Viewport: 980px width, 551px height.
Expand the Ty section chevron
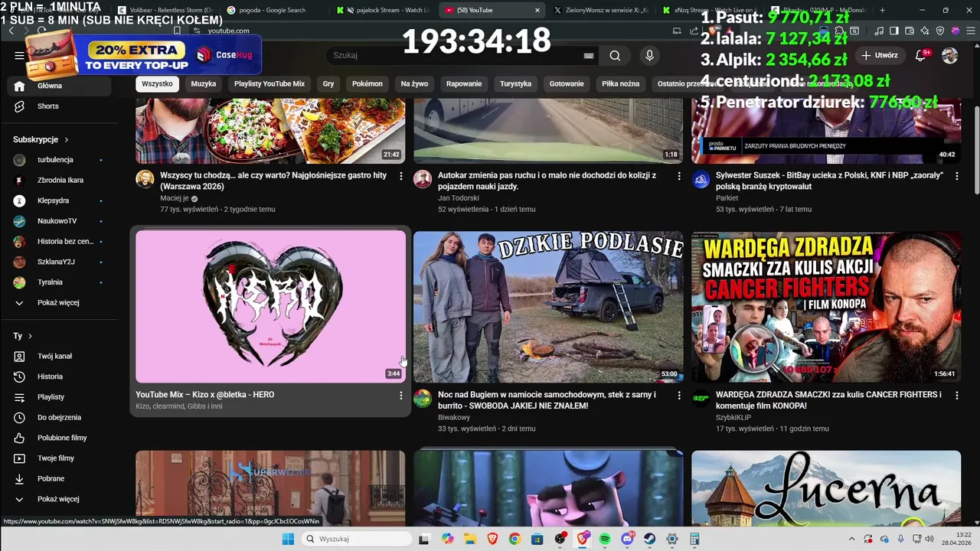[x=30, y=336]
